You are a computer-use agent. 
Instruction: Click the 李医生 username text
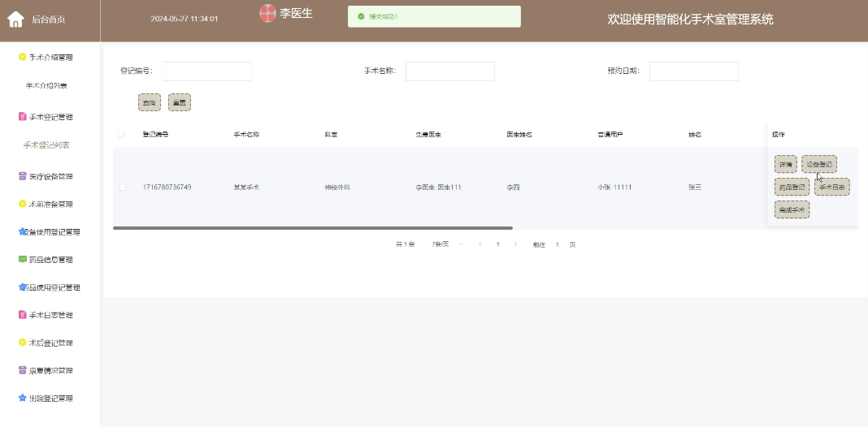pyautogui.click(x=296, y=13)
